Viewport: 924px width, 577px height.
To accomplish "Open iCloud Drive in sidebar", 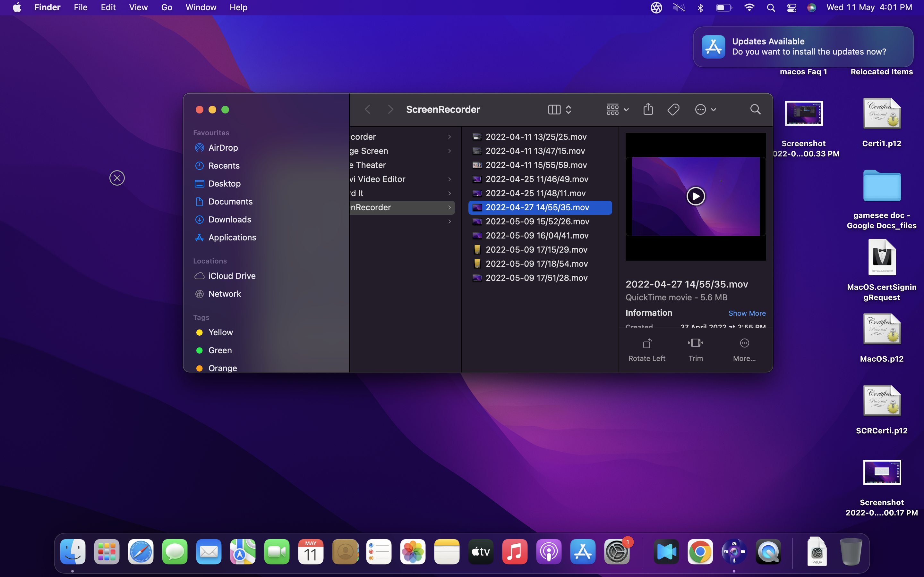I will tap(232, 275).
